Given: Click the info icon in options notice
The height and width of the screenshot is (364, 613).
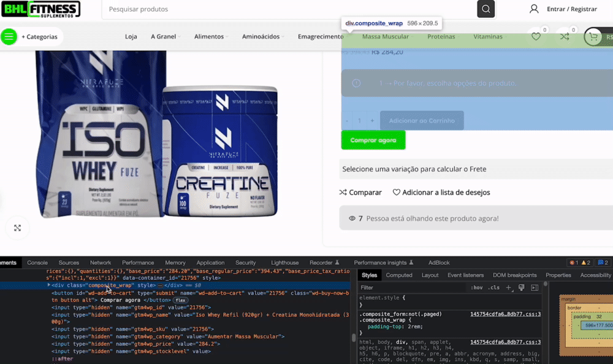Looking at the screenshot, I should click(x=356, y=83).
